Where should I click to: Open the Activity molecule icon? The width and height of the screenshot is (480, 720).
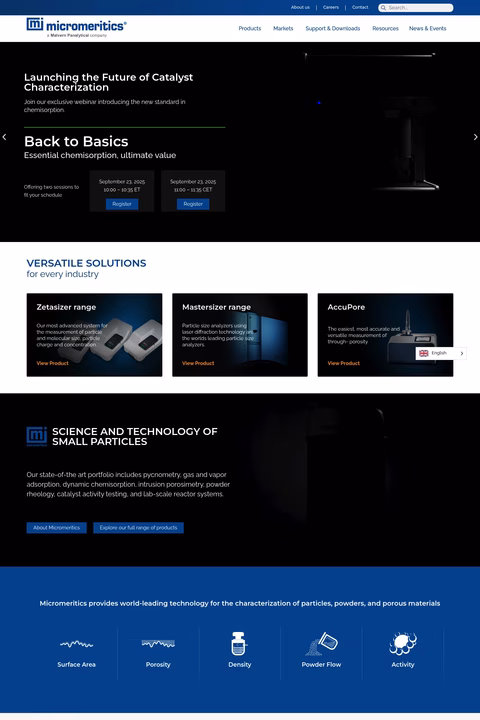tap(403, 643)
